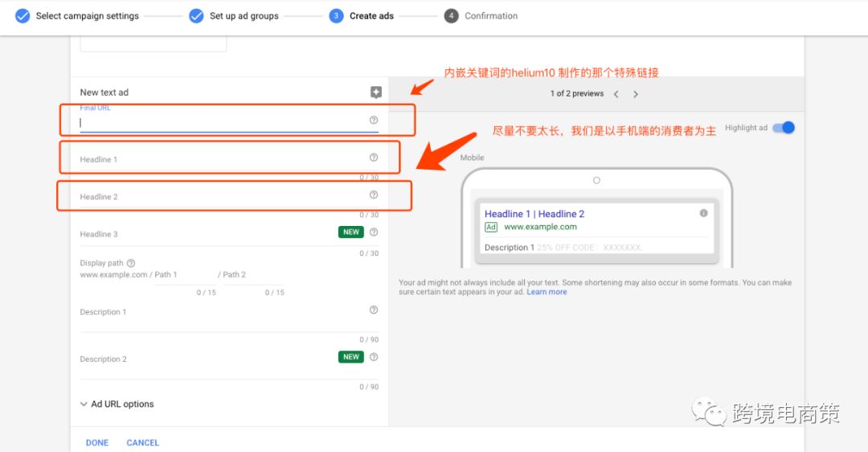Screen dimensions: 868x452
Task: Click the Path 1 input field
Action: (185, 275)
